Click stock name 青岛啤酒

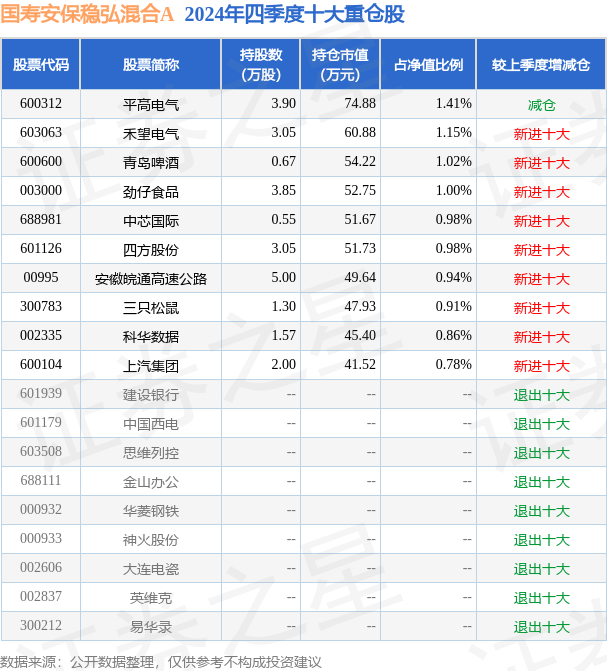click(x=151, y=163)
